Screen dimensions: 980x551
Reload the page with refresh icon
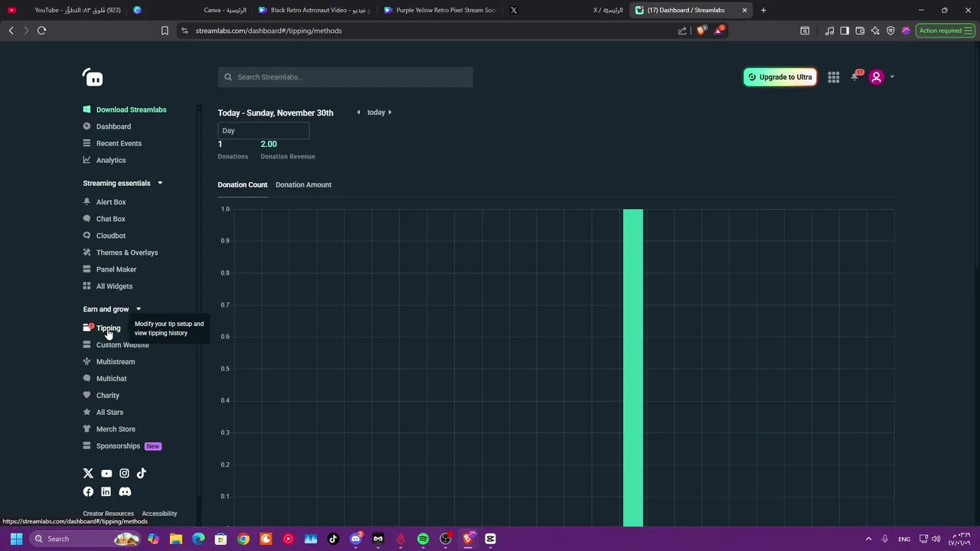click(x=42, y=31)
